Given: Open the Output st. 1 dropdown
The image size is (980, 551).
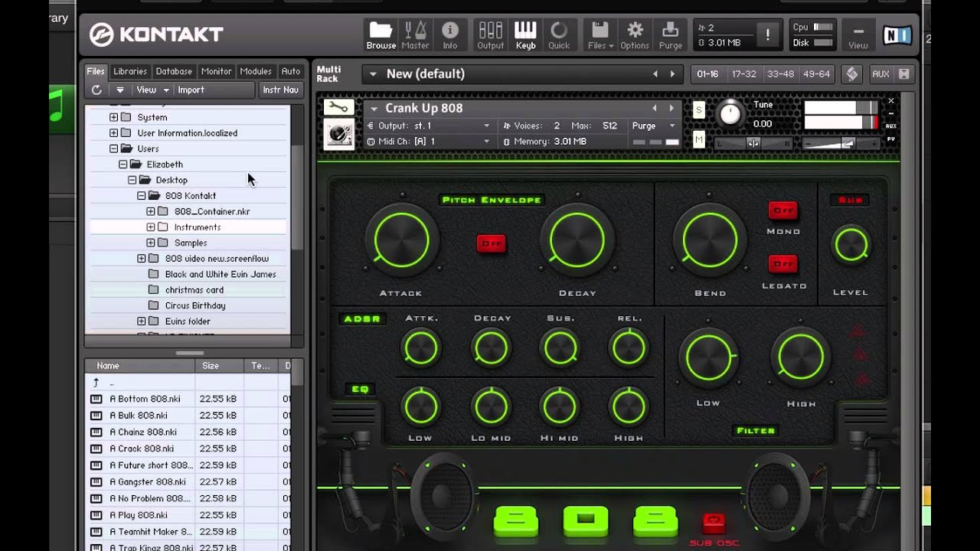Looking at the screenshot, I should (x=429, y=126).
